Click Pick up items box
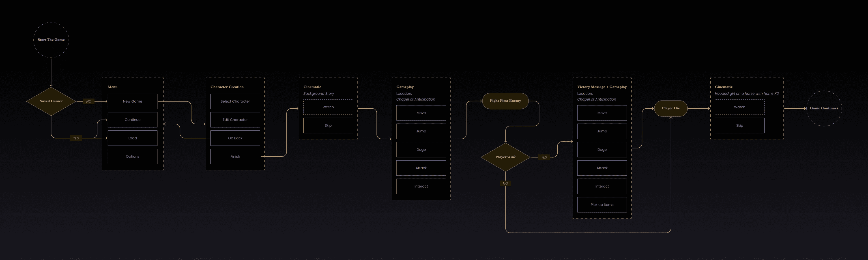Image resolution: width=868 pixels, height=260 pixels. (x=602, y=204)
